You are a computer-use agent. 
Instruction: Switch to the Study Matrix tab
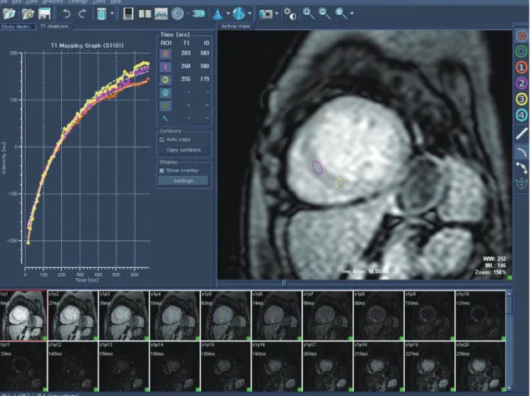[x=17, y=27]
